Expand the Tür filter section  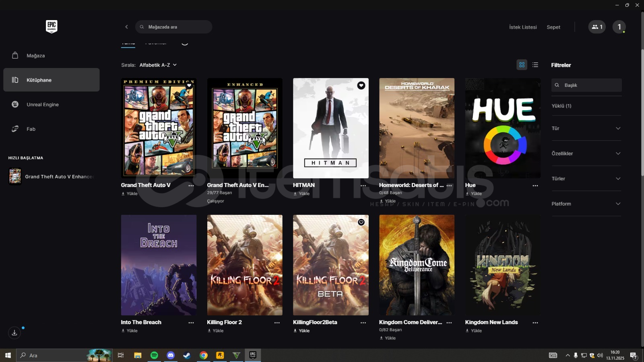coord(586,128)
